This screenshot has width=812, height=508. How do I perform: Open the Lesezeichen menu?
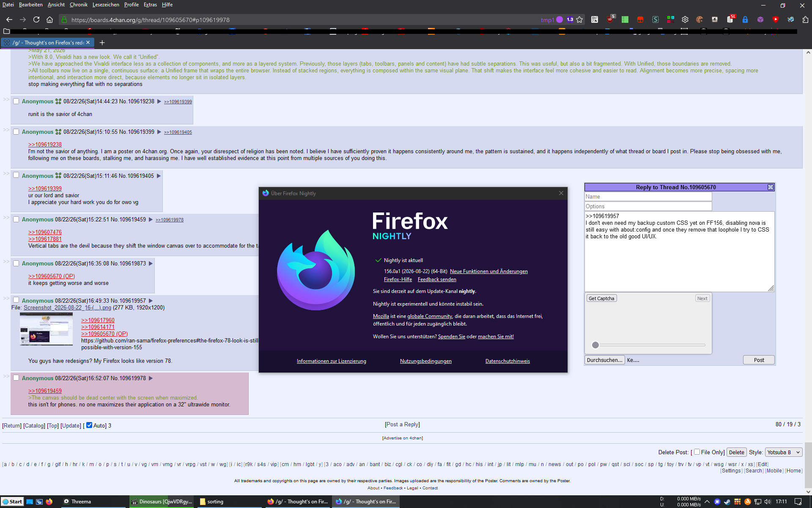click(x=106, y=5)
